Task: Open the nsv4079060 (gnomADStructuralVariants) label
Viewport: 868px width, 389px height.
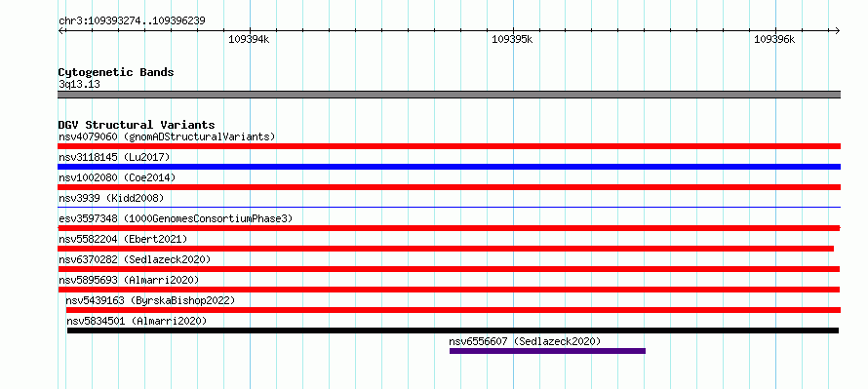Action: pos(167,136)
